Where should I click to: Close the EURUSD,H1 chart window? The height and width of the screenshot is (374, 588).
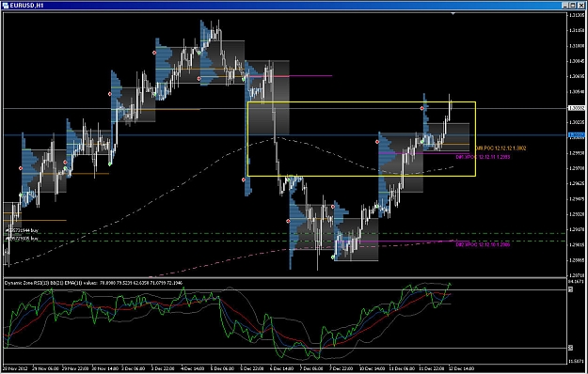[580, 6]
